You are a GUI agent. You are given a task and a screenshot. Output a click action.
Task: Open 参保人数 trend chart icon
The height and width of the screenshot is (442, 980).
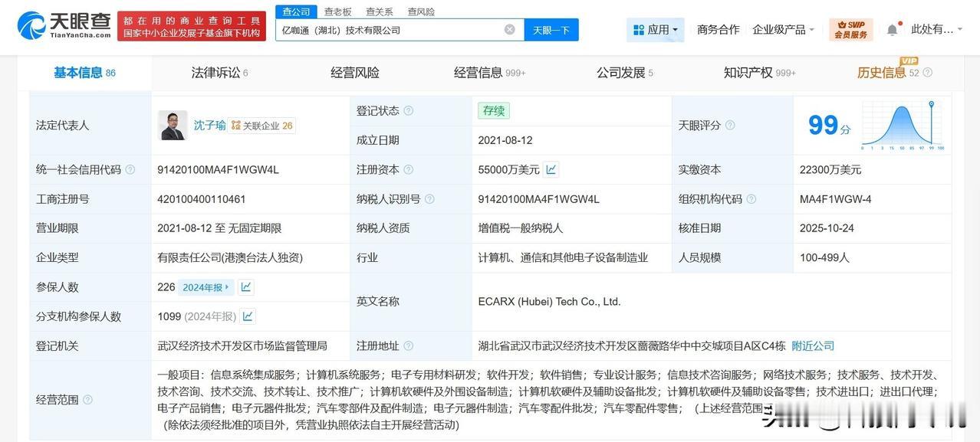pos(245,287)
